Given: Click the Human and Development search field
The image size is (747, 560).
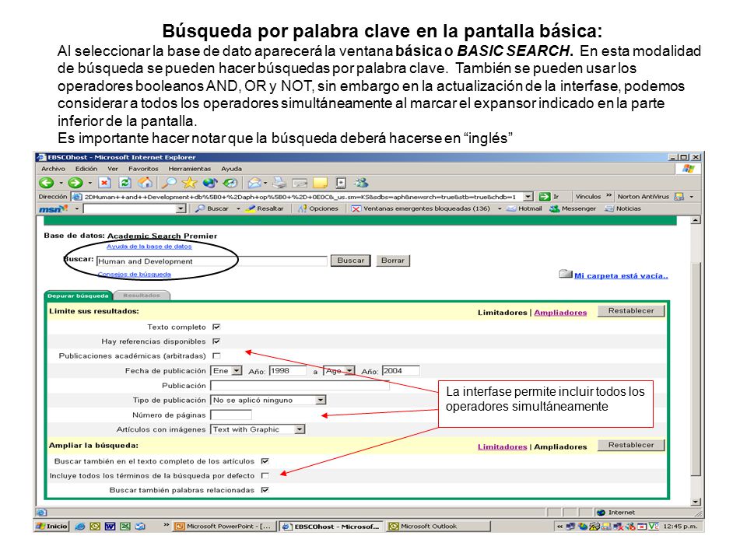Looking at the screenshot, I should 212,261.
